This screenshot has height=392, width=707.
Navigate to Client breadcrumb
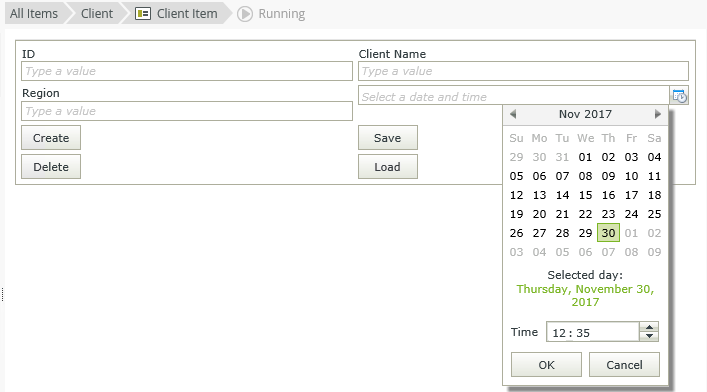tap(96, 14)
